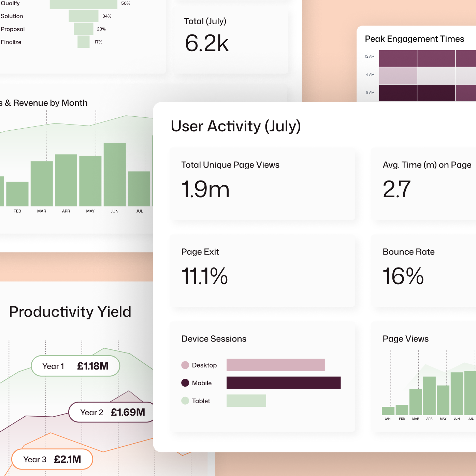Click the 4 AM heatmap row label
Screen dimensions: 476x476
click(370, 74)
